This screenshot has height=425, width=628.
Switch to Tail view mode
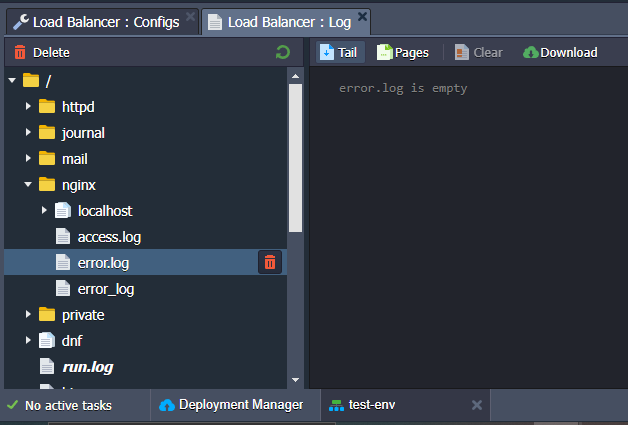tap(340, 52)
